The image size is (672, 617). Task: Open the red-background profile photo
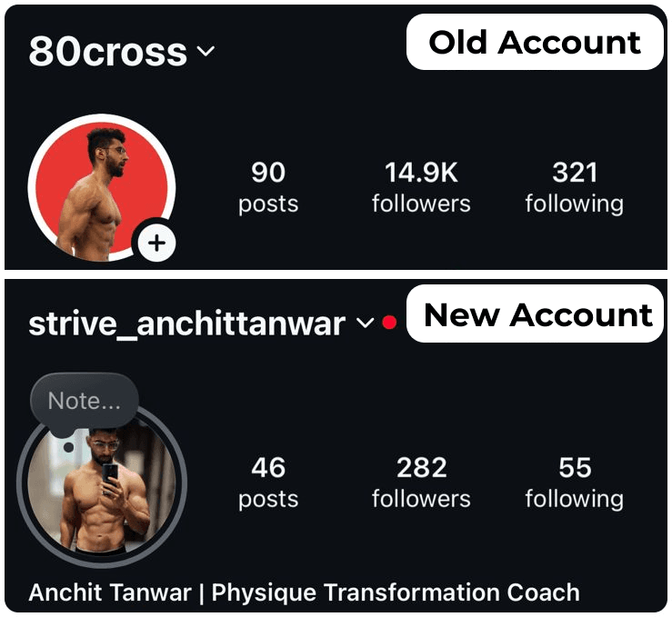[98, 186]
